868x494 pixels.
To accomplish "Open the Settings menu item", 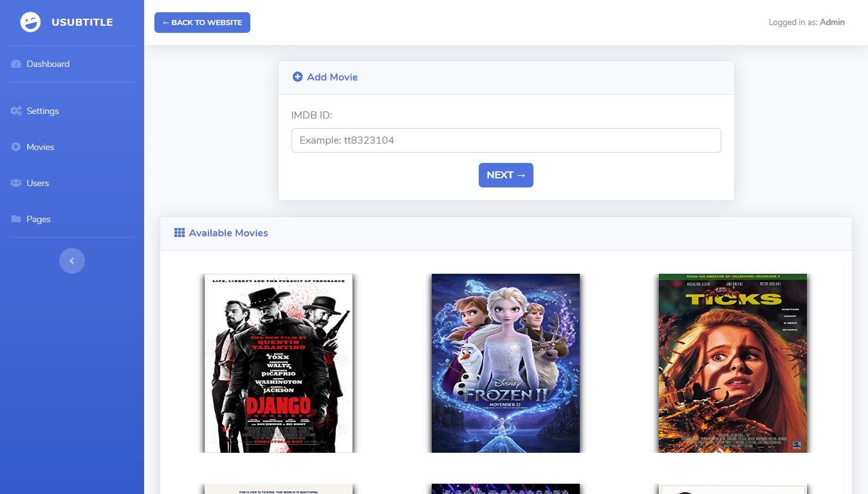I will click(x=72, y=111).
